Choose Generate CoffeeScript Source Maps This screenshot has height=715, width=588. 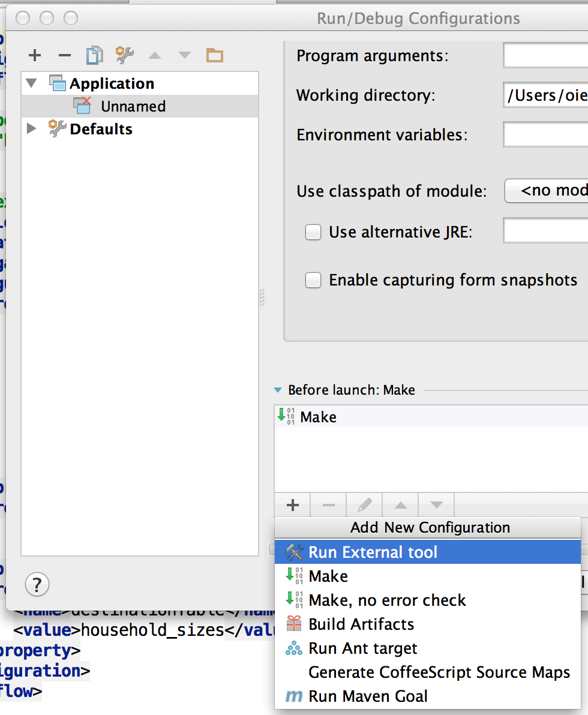(x=428, y=672)
